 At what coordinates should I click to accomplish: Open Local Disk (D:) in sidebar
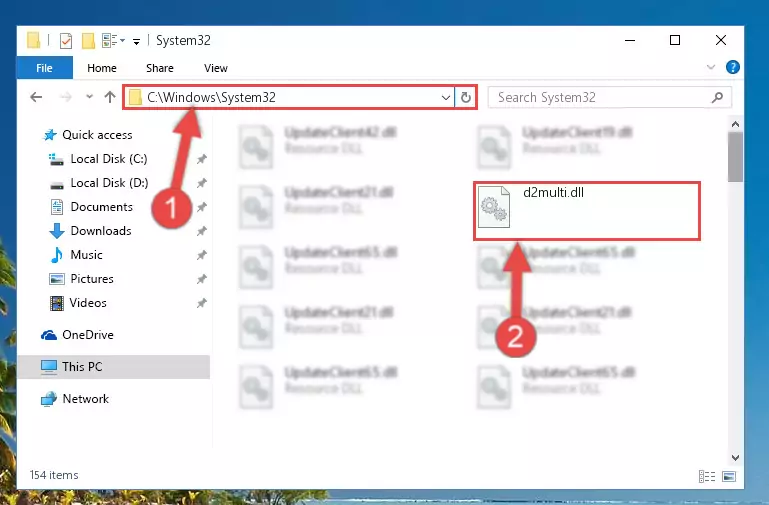point(109,183)
